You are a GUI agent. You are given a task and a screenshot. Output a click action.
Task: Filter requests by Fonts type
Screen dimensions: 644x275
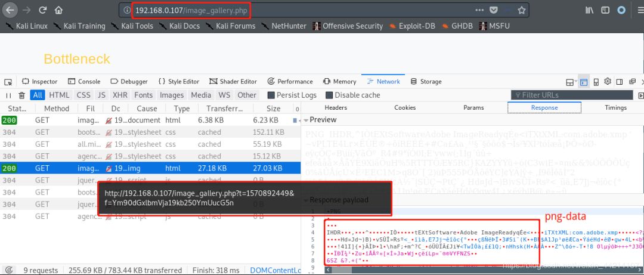coord(143,95)
